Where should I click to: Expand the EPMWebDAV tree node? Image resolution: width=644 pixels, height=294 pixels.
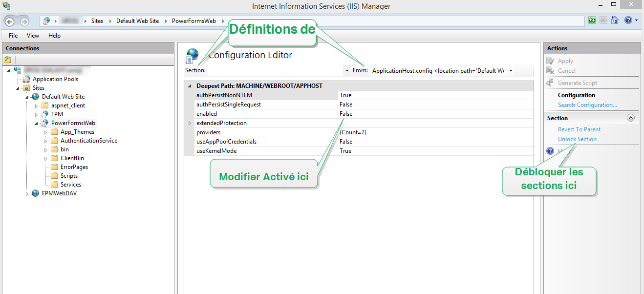coord(27,194)
